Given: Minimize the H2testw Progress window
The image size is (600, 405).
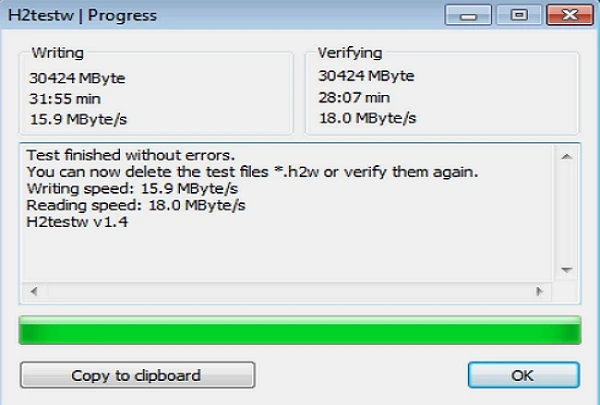Looking at the screenshot, I should point(468,15).
